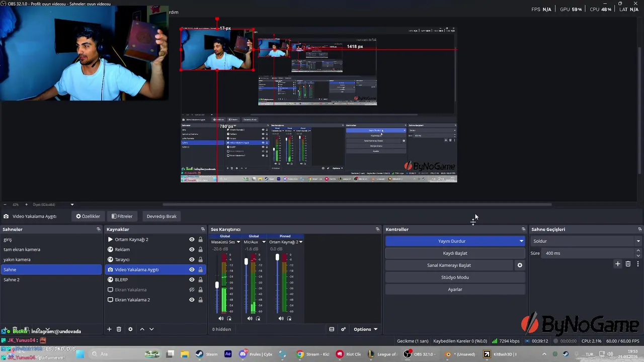This screenshot has height=362, width=644.
Task: Mute the Masaüstü Ses channel speaker icon
Action: point(221,318)
